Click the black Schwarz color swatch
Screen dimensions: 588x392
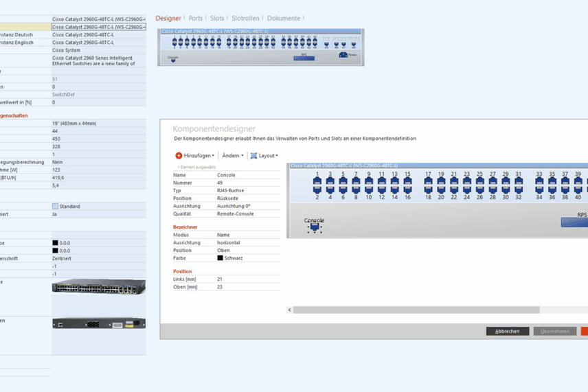220,258
